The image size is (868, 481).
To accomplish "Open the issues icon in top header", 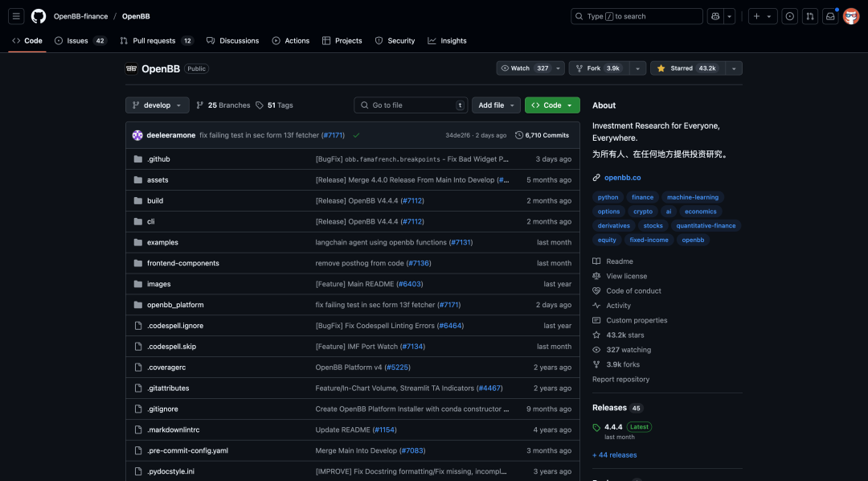I will coord(789,16).
